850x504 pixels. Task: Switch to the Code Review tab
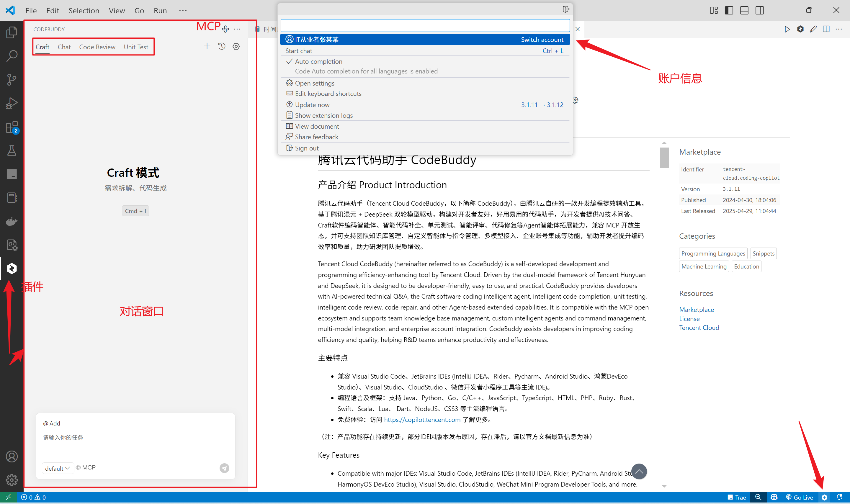click(97, 47)
